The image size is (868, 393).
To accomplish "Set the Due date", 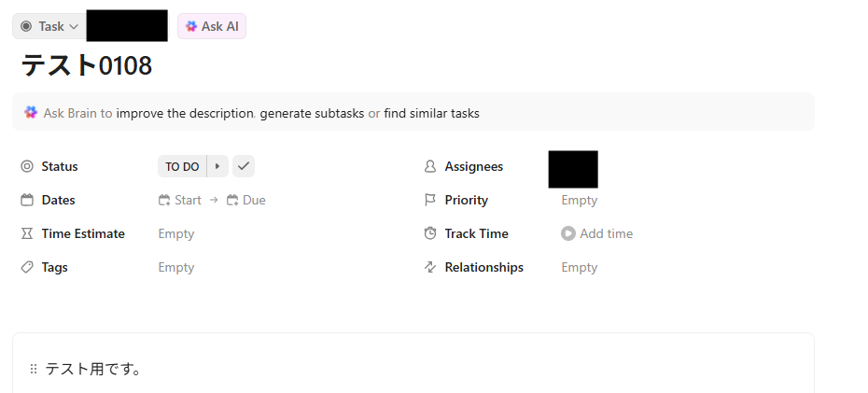I will [x=246, y=200].
